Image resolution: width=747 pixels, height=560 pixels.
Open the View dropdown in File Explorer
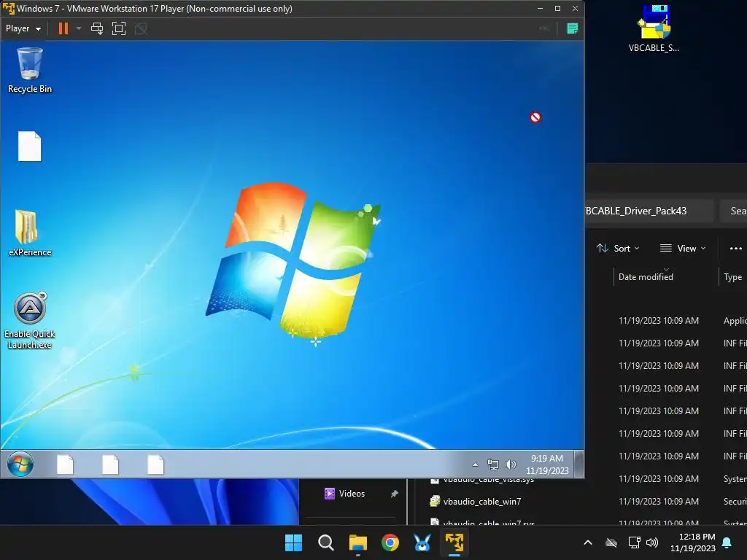(x=682, y=248)
